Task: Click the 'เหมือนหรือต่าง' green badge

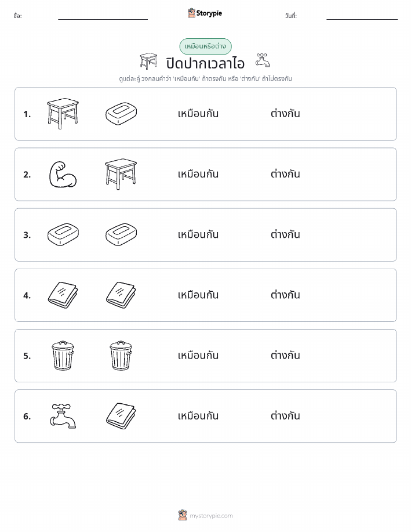Action: [205, 46]
